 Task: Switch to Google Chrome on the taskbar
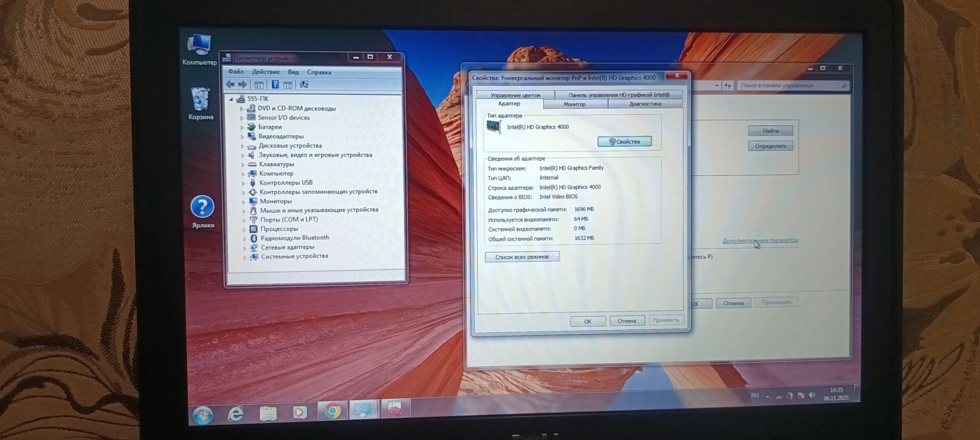pos(332,411)
